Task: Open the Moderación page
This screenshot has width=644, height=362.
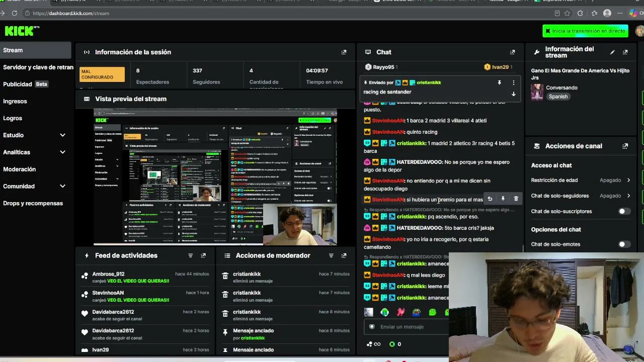Action: point(20,169)
